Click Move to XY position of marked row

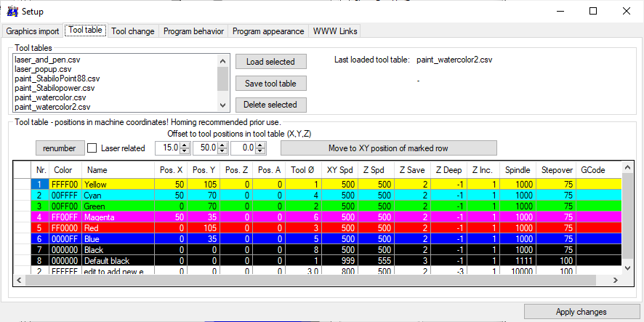pos(388,148)
